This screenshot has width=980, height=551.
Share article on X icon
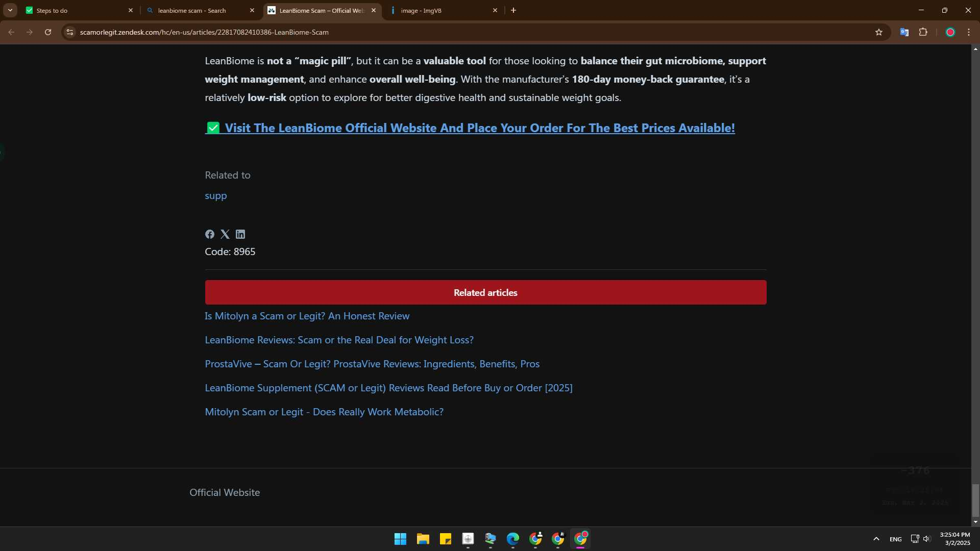coord(225,234)
